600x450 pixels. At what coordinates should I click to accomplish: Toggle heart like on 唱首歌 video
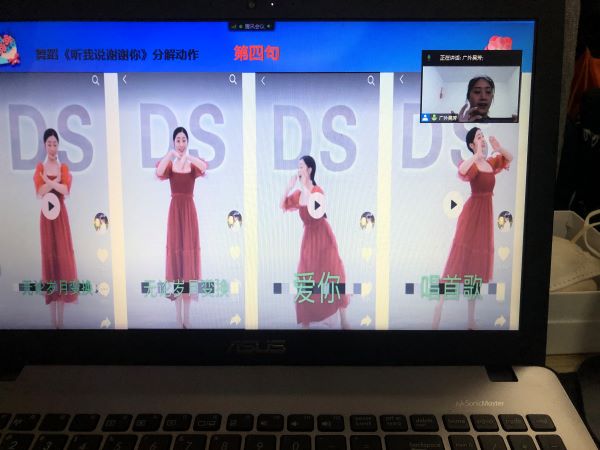[503, 253]
